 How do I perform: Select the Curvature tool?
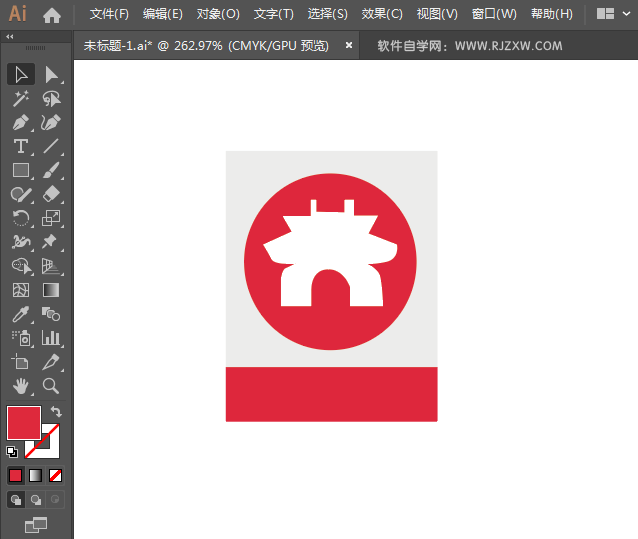pos(51,122)
